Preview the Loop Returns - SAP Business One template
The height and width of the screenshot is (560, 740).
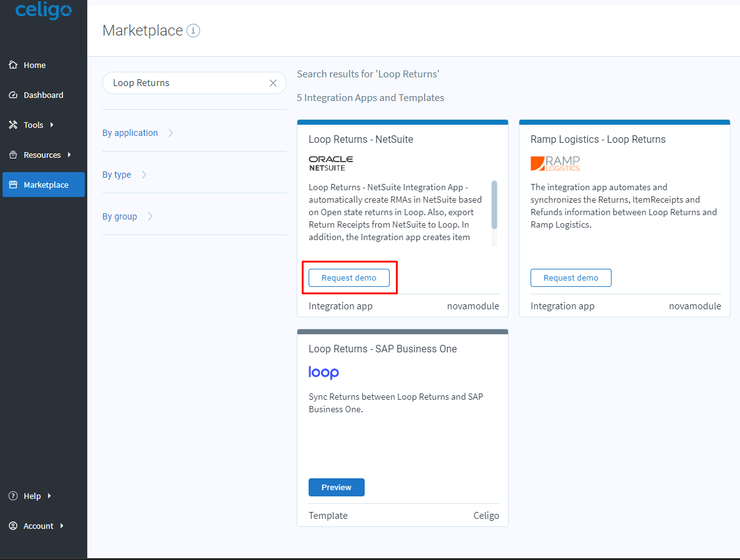click(x=337, y=487)
